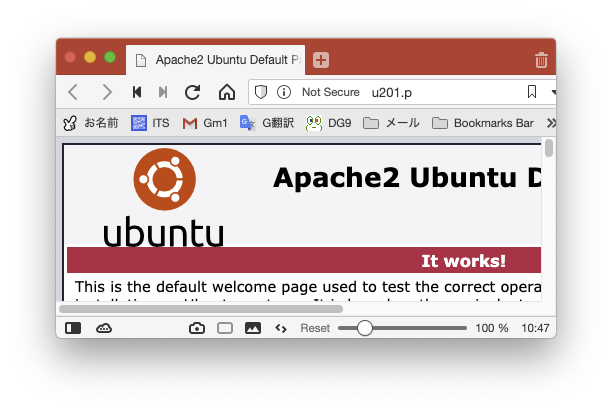Click the Rewind navigation icon

(x=137, y=92)
